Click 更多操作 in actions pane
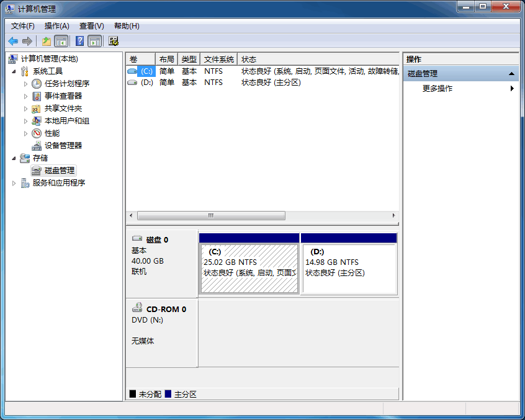Image resolution: width=525 pixels, height=420 pixels. click(x=437, y=88)
